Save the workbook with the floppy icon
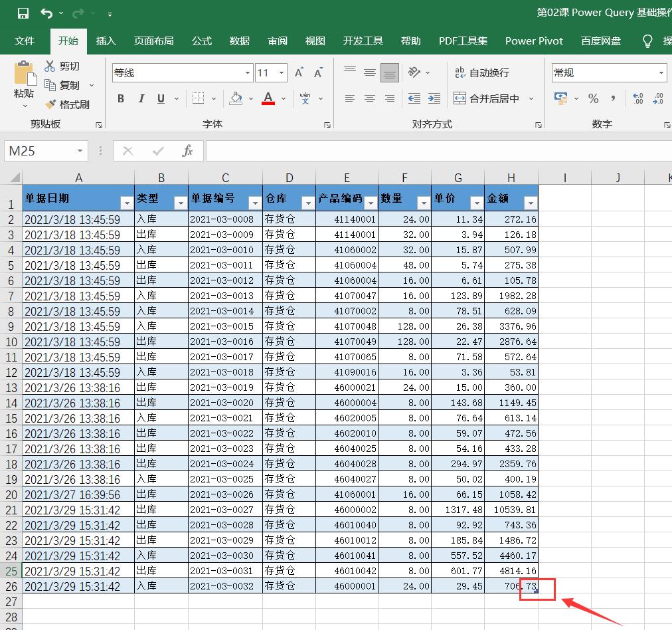The image size is (672, 630). 23,13
